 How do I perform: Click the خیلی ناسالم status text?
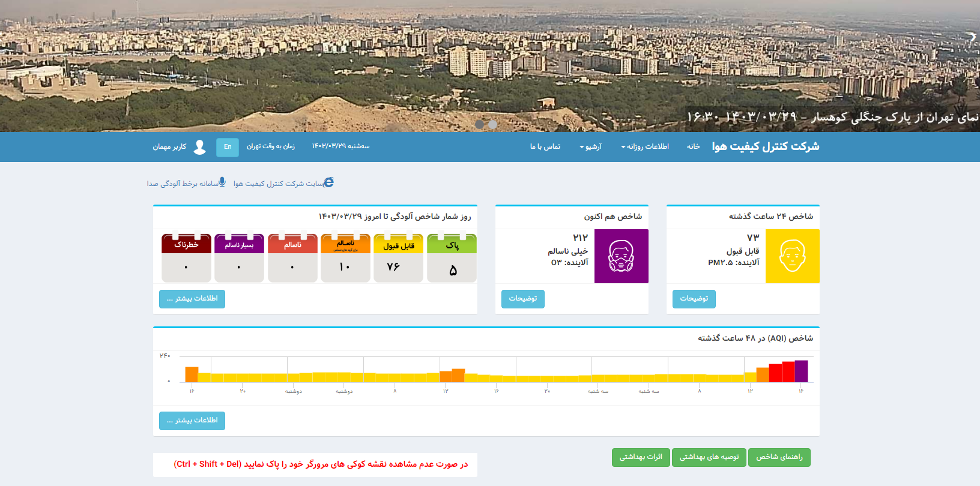click(x=567, y=251)
